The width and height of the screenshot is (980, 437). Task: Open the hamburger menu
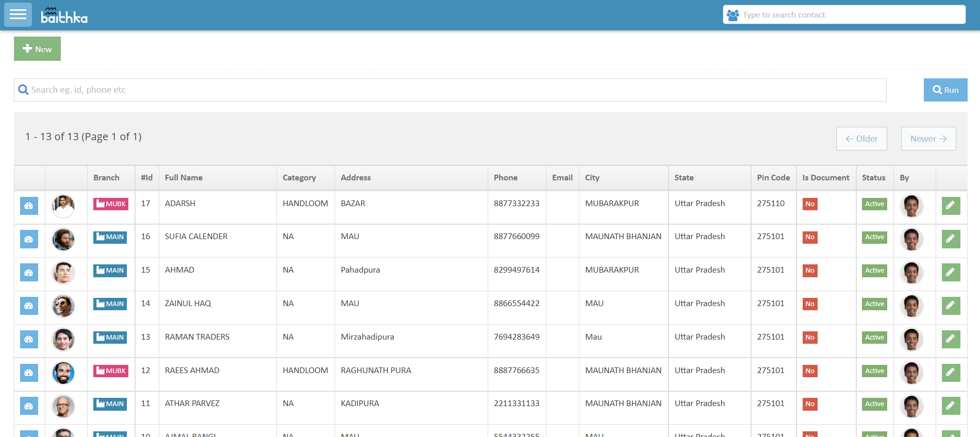tap(18, 14)
